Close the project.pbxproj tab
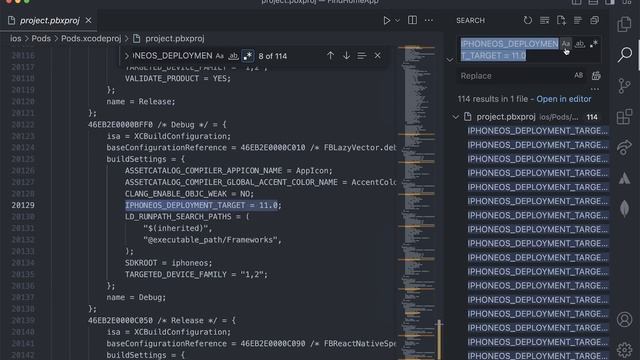 pyautogui.click(x=88, y=20)
